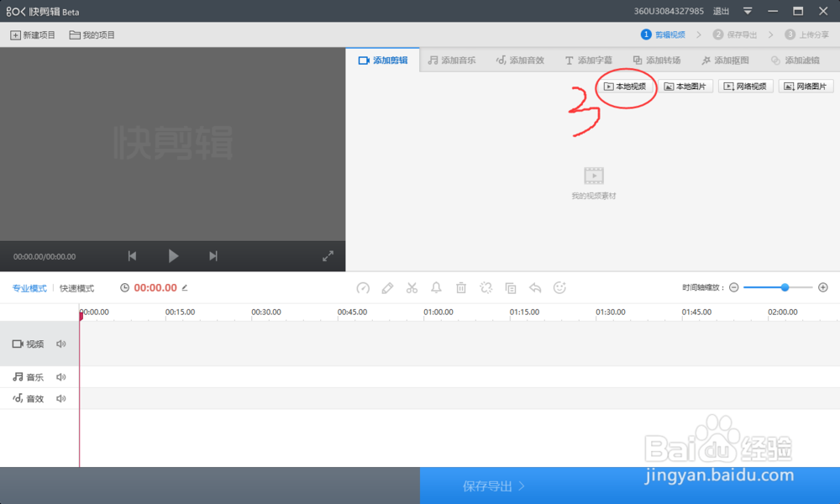Select the 视频 track header
Image resolution: width=840 pixels, height=504 pixels.
[x=39, y=344]
